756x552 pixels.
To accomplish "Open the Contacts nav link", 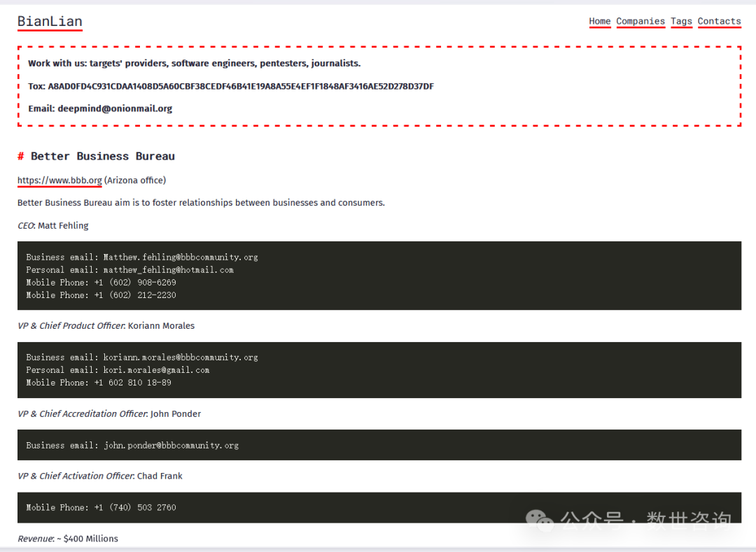I will pyautogui.click(x=719, y=21).
